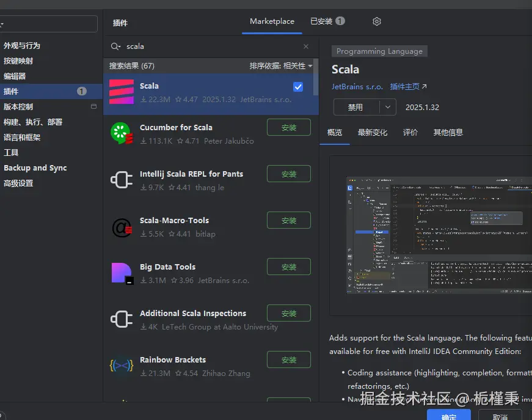This screenshot has height=420, width=532.
Task: Click the Big Data Tools plugin icon
Action: pyautogui.click(x=121, y=272)
